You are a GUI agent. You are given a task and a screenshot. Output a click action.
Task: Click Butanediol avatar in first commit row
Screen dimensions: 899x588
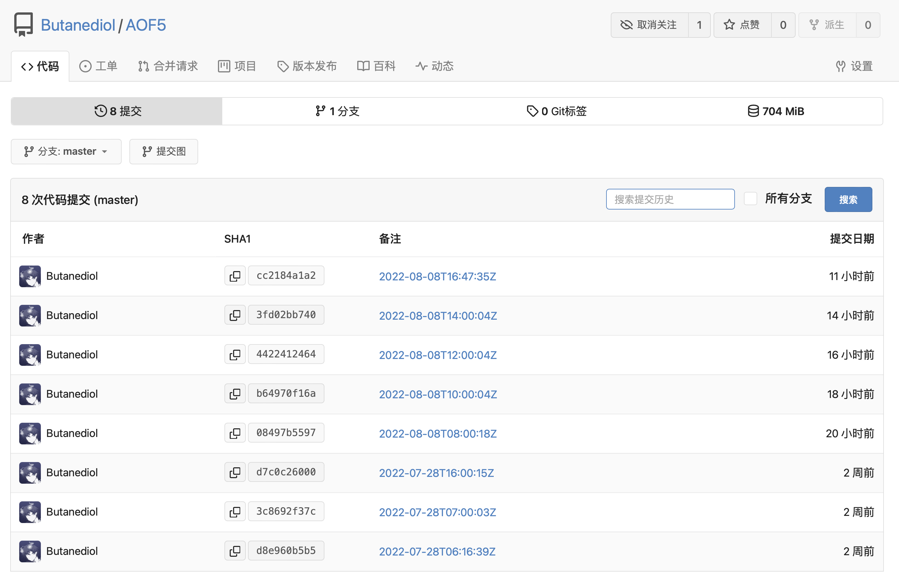[30, 276]
